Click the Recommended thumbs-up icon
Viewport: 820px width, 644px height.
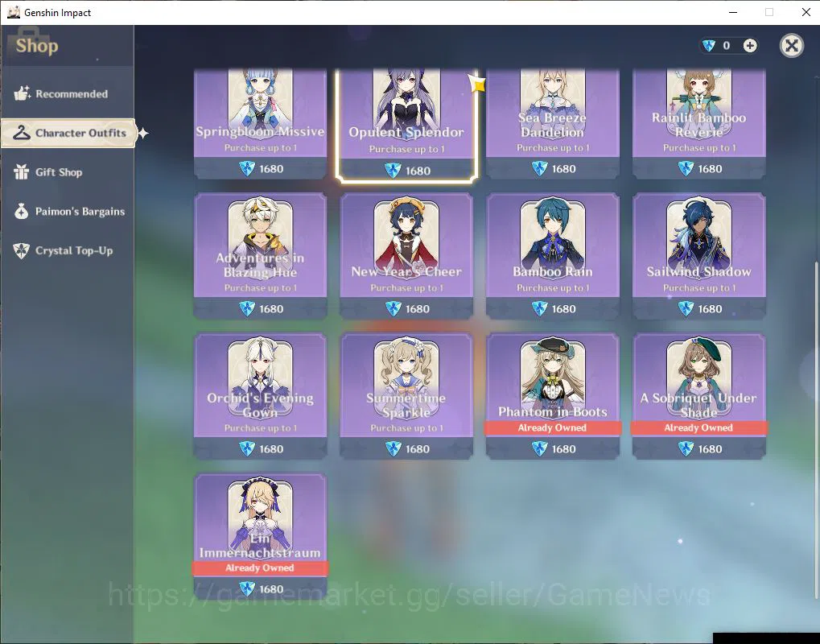tap(22, 93)
